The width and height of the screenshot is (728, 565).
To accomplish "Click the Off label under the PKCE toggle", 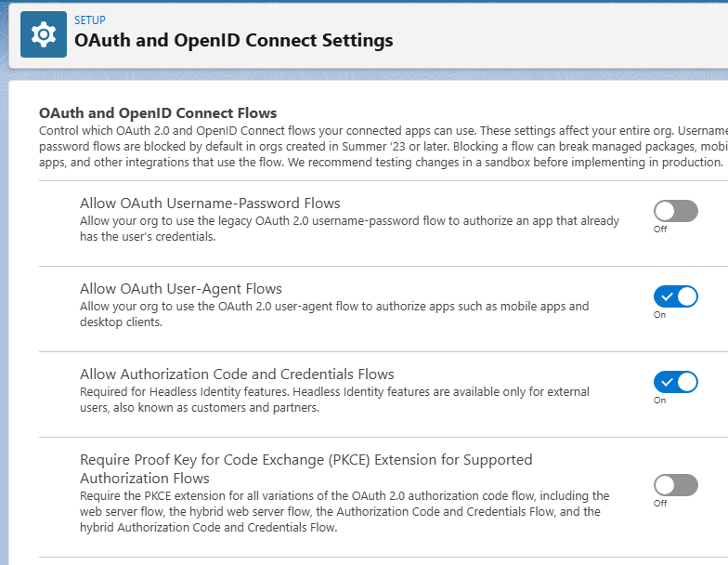I will [x=660, y=504].
